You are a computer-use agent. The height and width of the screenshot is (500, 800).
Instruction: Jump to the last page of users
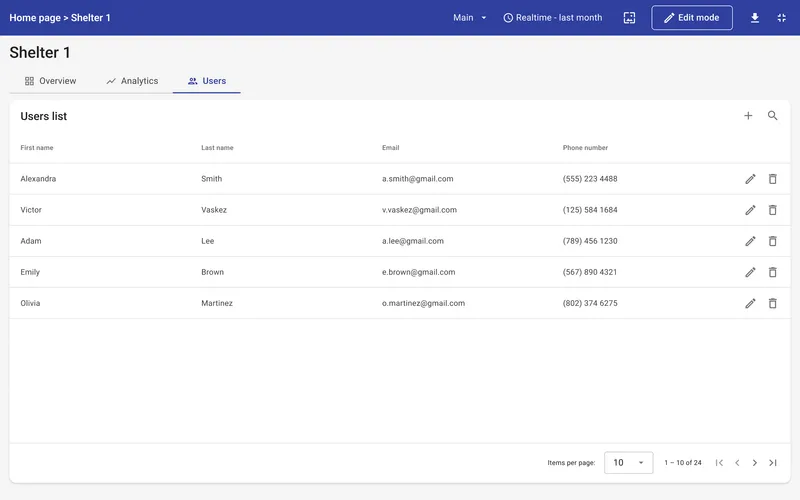(x=772, y=463)
